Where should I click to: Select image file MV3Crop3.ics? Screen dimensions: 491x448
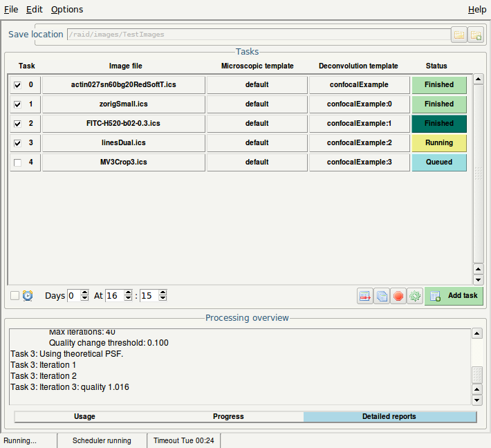124,162
